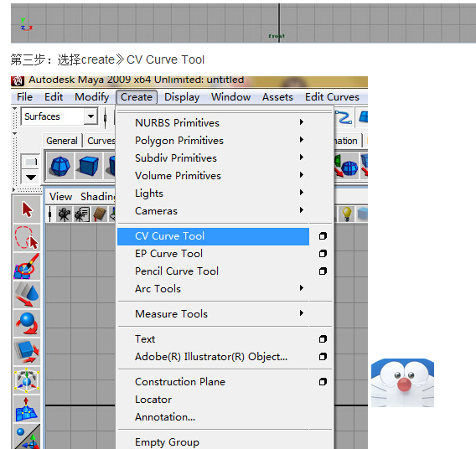Expand Arc Tools submenu
476x449 pixels.
(x=301, y=288)
